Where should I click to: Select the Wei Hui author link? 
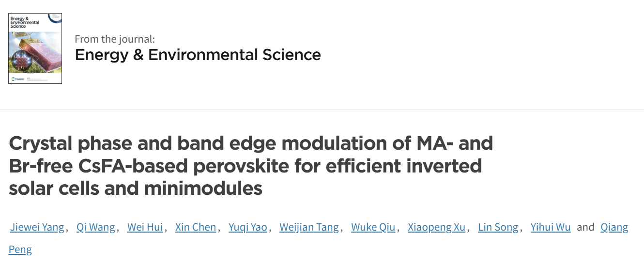145,227
